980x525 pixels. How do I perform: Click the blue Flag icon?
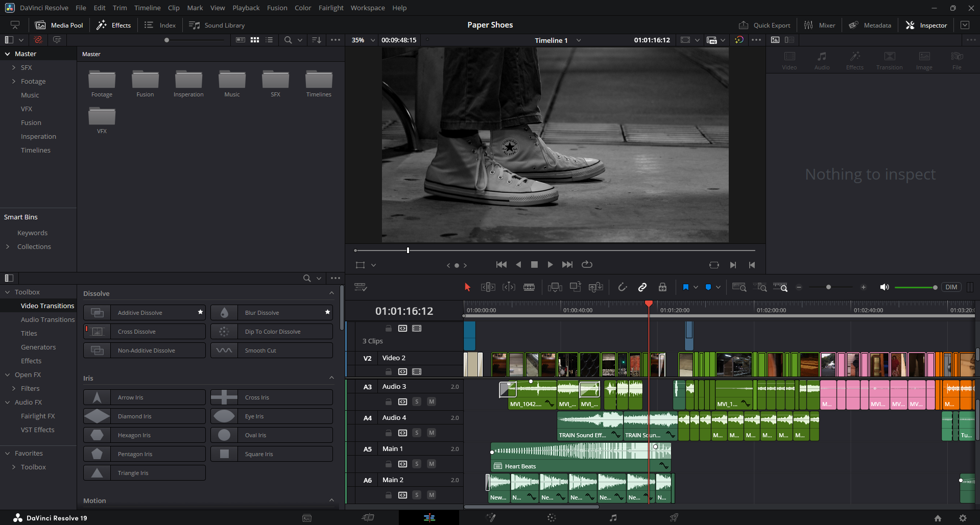pyautogui.click(x=685, y=287)
